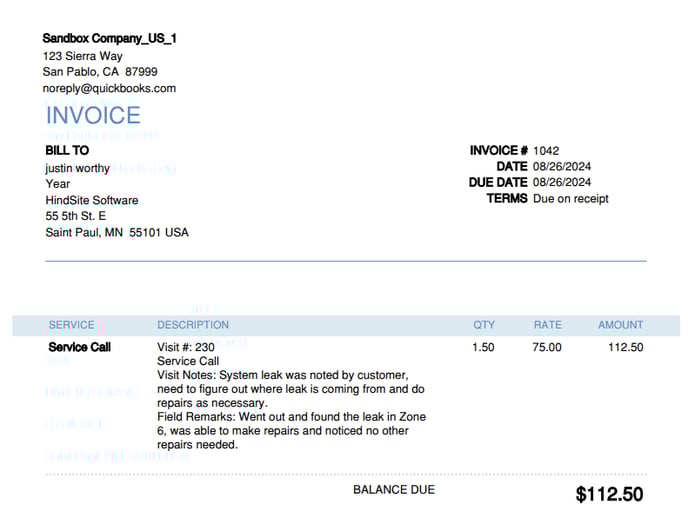Select the invoice number 1042
This screenshot has height=511, width=688.
tap(546, 151)
